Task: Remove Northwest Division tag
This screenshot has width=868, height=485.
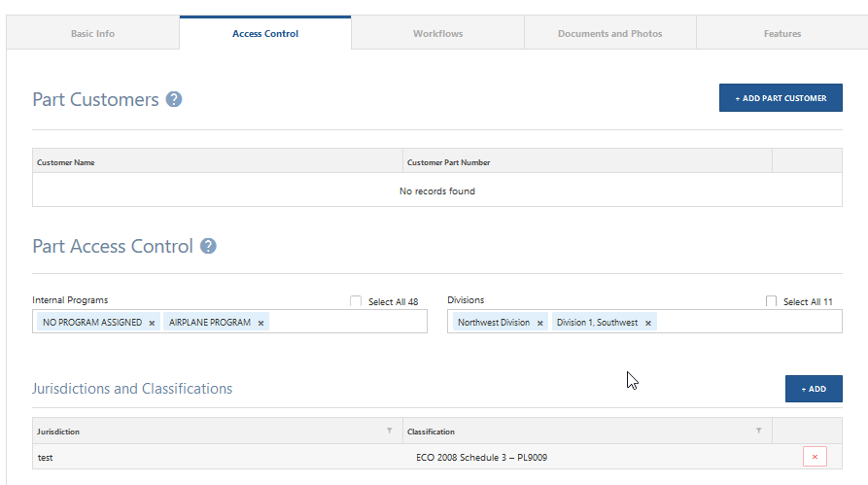Action: click(540, 323)
